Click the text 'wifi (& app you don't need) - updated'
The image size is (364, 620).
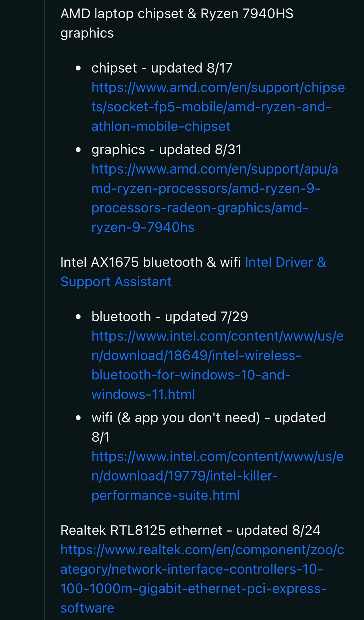pyautogui.click(x=209, y=418)
